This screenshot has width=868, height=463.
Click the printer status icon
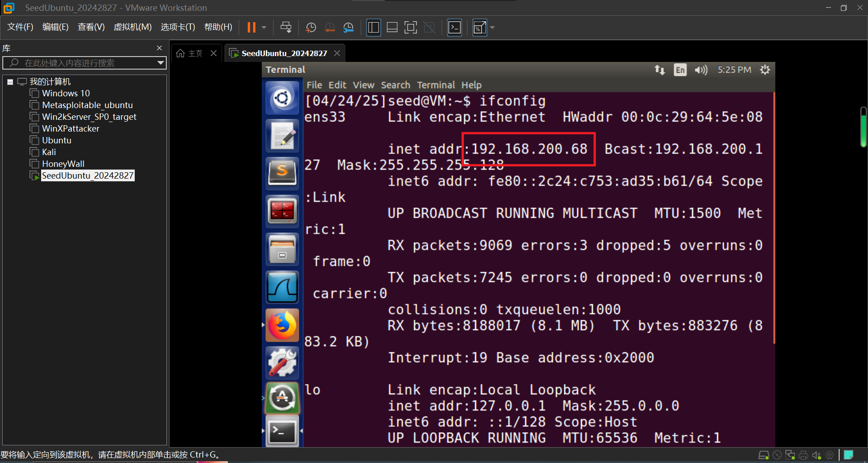[803, 455]
